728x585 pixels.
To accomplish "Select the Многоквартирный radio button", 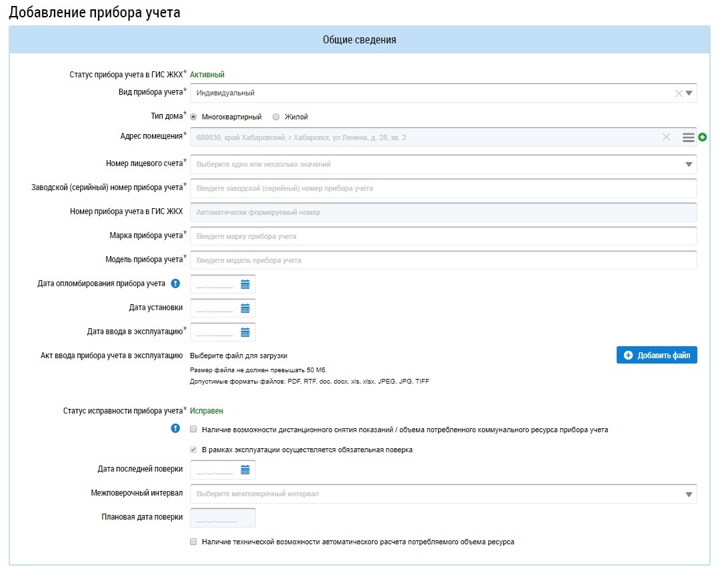I will coord(193,117).
